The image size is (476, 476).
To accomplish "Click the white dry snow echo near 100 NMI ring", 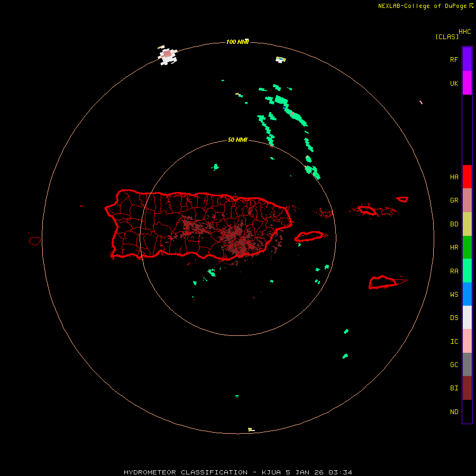I will pos(167,56).
